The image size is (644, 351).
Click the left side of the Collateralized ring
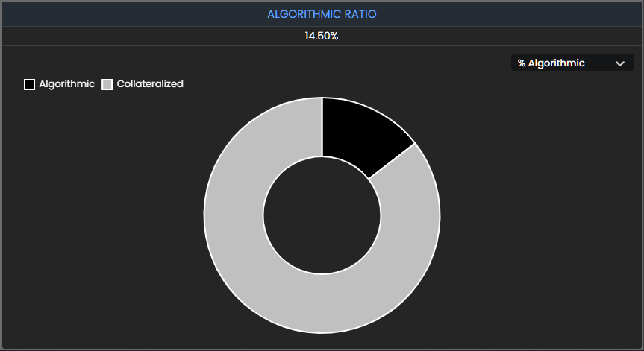coord(233,215)
